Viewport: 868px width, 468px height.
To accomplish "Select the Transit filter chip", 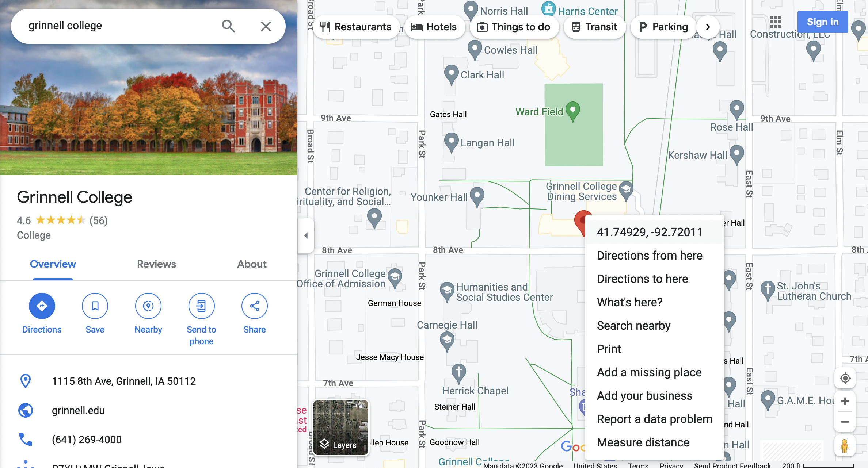I will pos(594,27).
